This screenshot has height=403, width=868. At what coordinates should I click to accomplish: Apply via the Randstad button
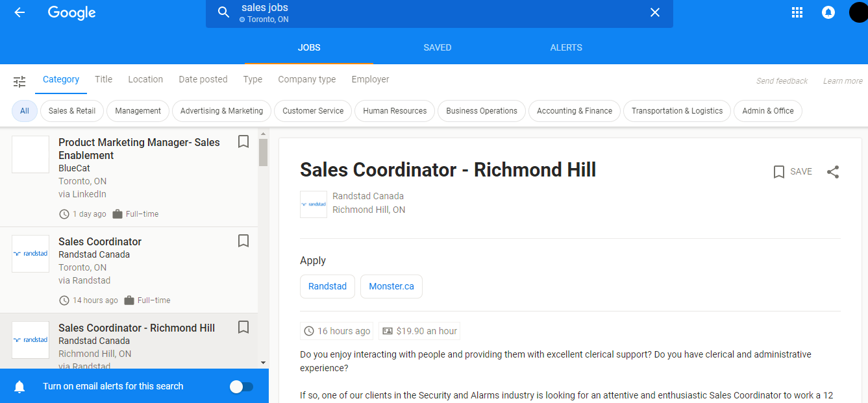point(327,286)
